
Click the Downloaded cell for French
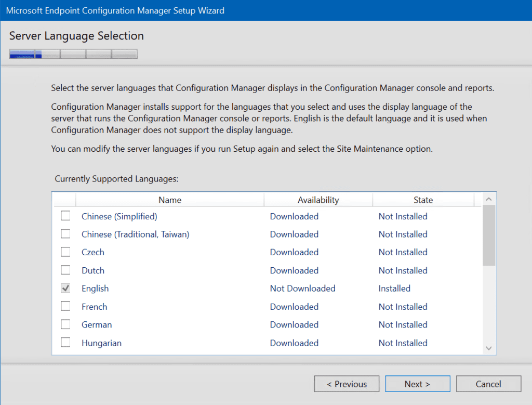tap(294, 307)
